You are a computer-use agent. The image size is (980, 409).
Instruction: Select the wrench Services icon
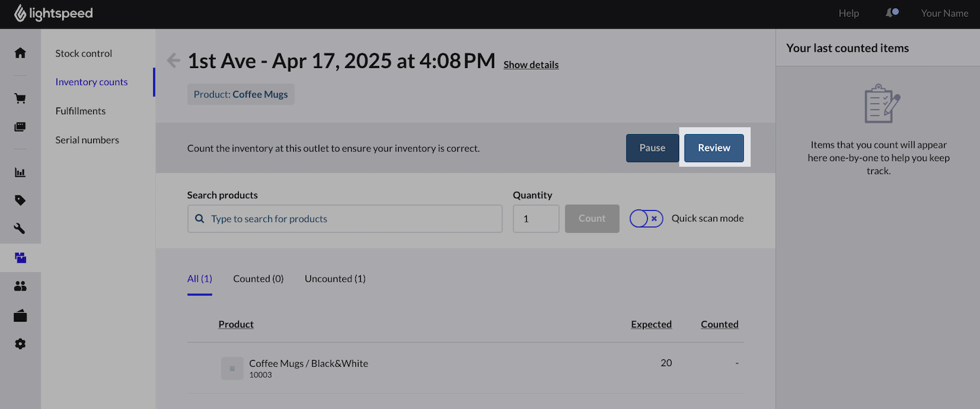pos(20,229)
